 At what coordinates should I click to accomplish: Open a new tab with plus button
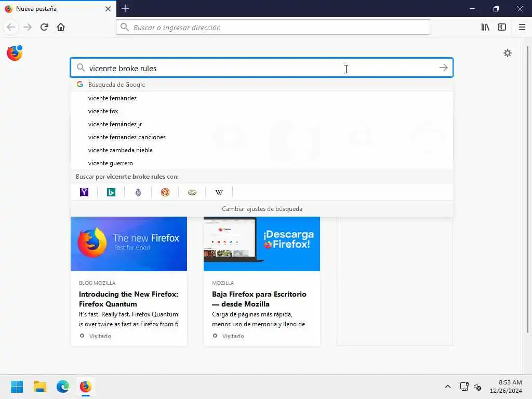click(x=125, y=8)
